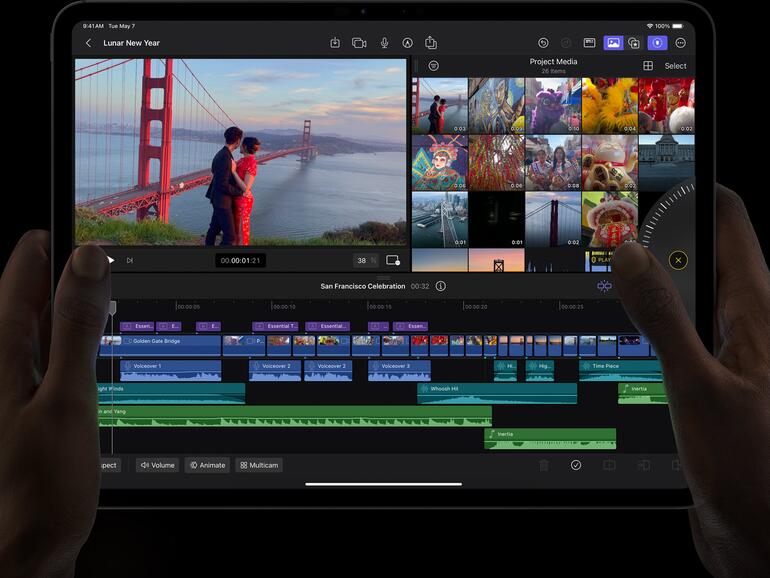
Task: Toggle the photo media browser button
Action: pos(613,43)
